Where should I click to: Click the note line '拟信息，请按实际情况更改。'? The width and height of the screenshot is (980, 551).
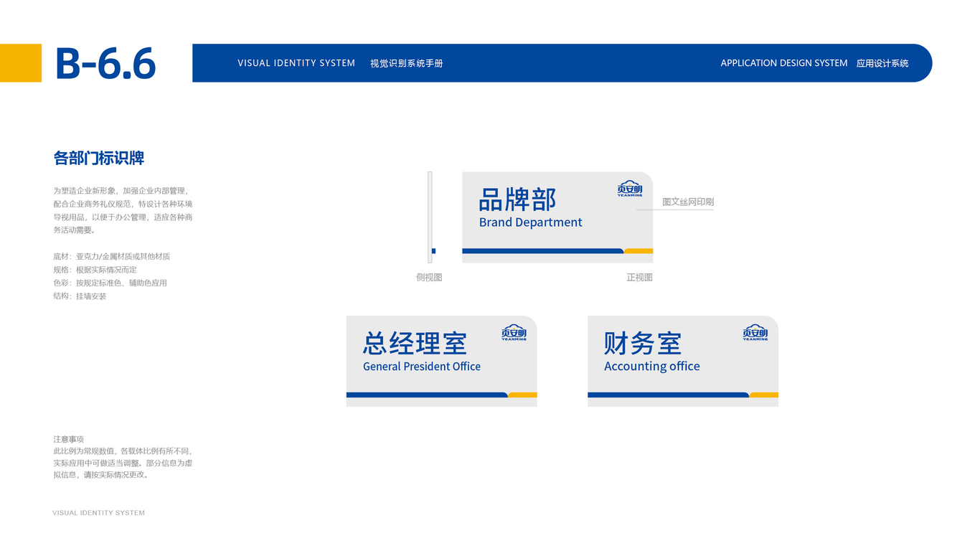click(100, 474)
